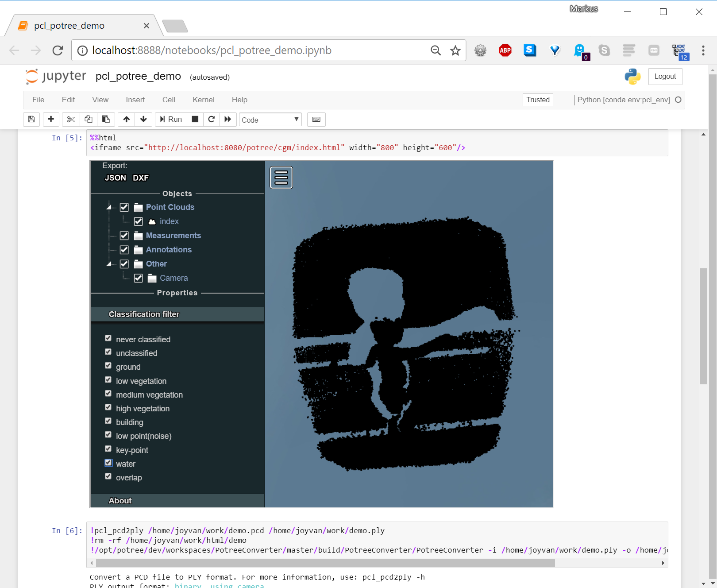Click the Logout button

pyautogui.click(x=665, y=77)
